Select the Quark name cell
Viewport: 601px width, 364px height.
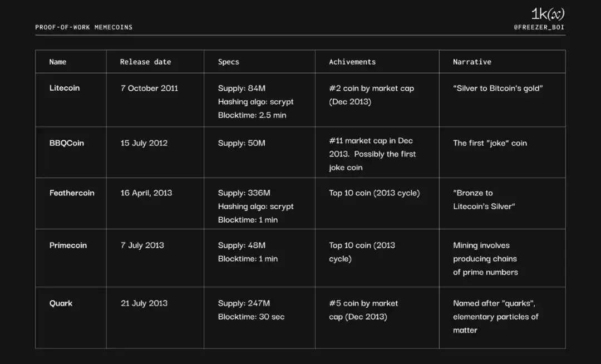[x=61, y=303]
